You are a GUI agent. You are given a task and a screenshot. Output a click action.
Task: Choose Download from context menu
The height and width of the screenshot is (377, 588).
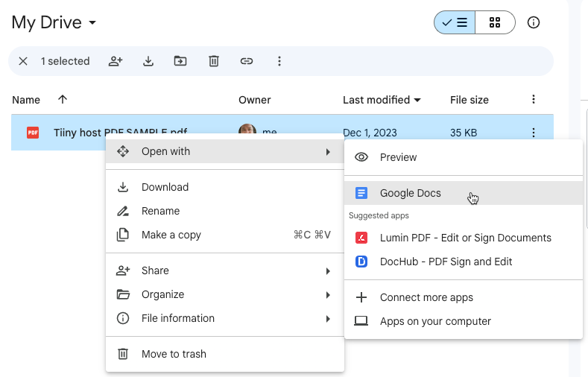pos(225,187)
